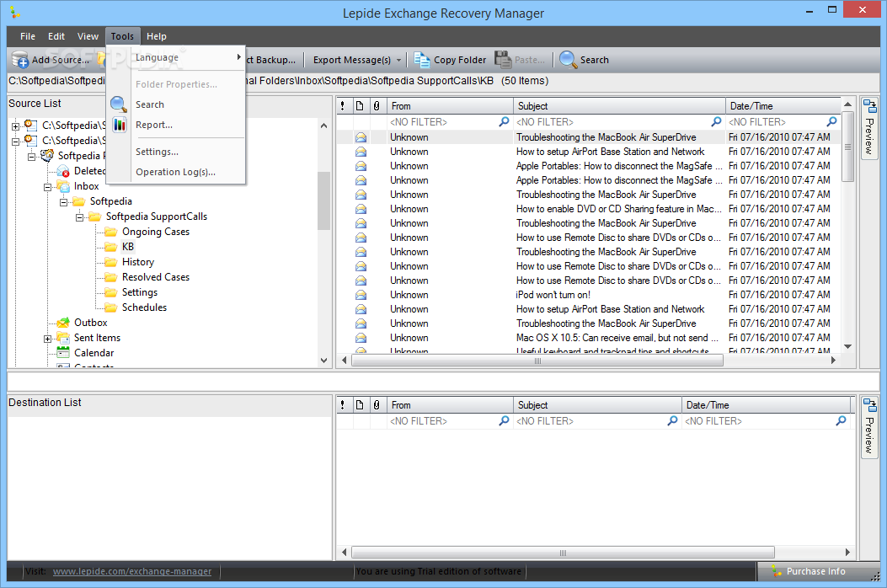Click the destination list horizontal scrollbar
Screen dimensions: 887x588
coord(596,553)
